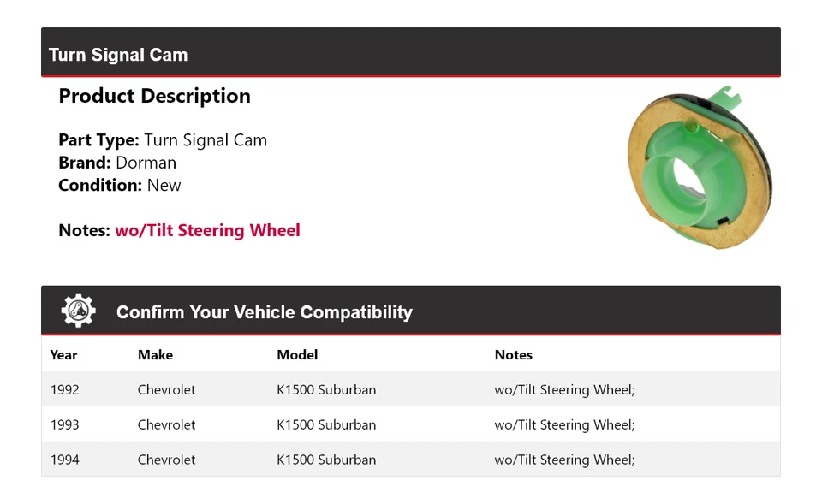Select the 1992 year cell

click(x=64, y=390)
